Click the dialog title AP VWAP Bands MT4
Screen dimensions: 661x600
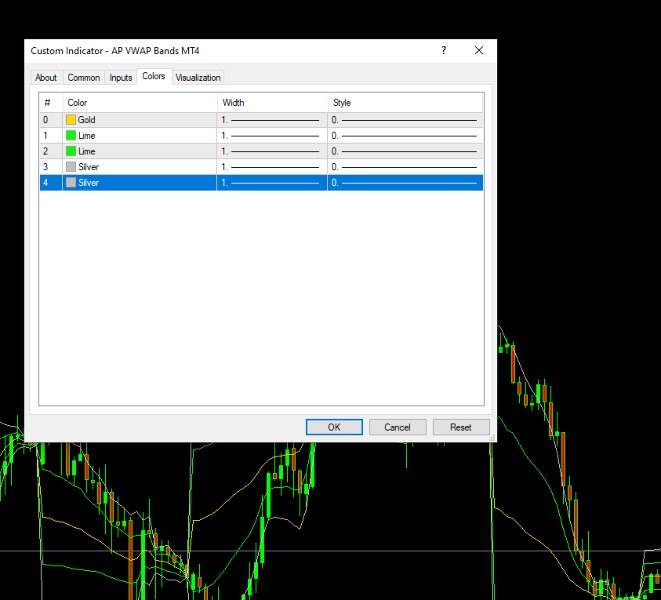[x=155, y=51]
